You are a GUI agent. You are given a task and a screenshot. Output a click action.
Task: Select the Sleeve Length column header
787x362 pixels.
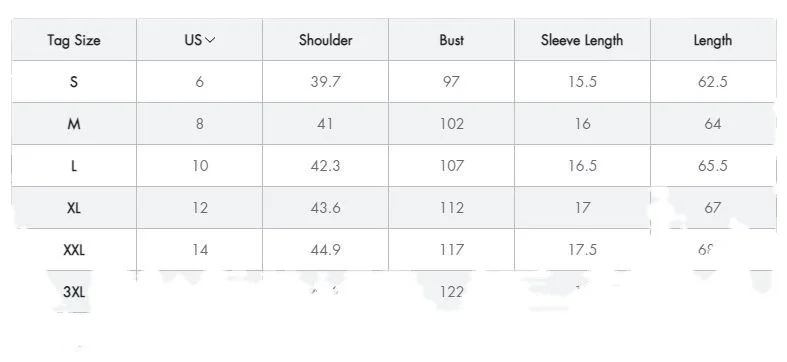pos(582,40)
